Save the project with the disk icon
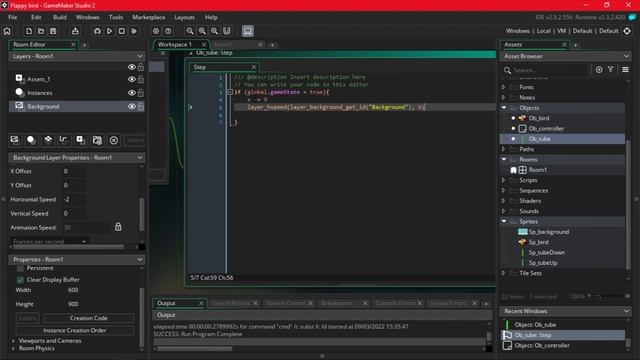 [53, 31]
